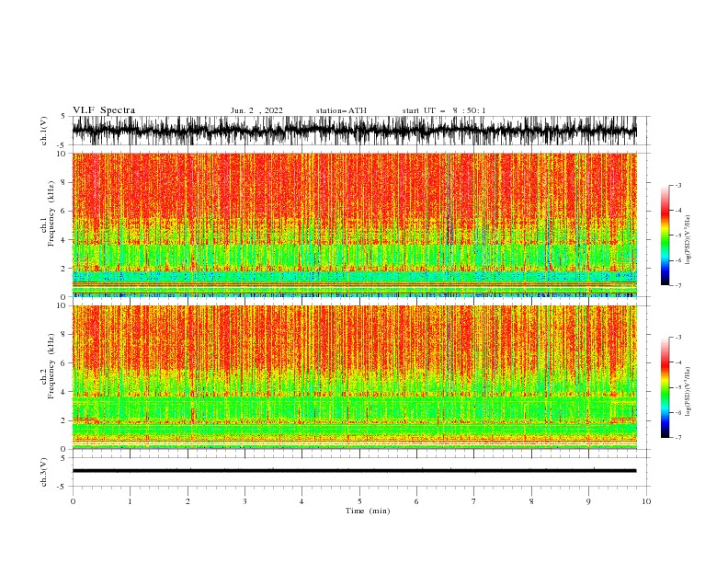Click the log(PSD) label beside upper color bar
Image resolution: width=728 pixels, height=563 pixels.
(688, 240)
